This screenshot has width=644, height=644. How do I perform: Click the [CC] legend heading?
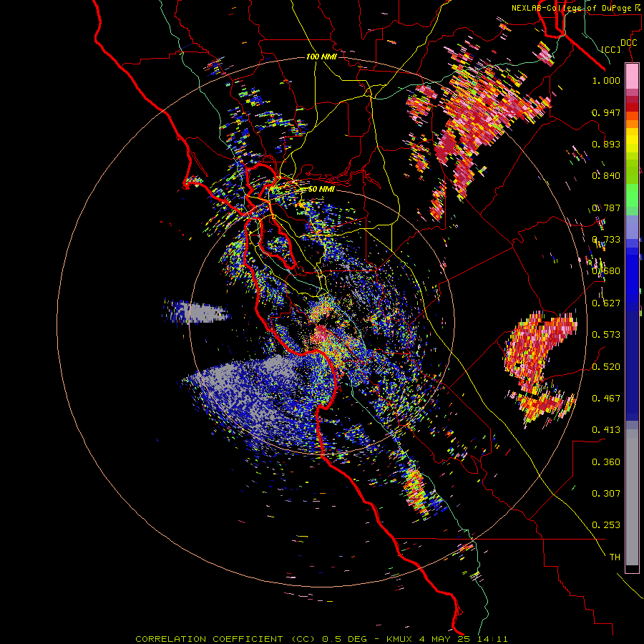tap(611, 49)
